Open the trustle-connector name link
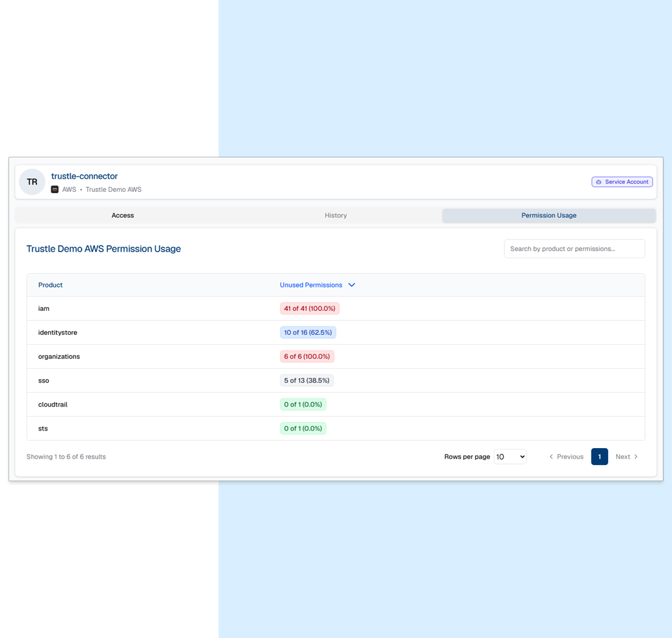Image resolution: width=672 pixels, height=638 pixels. point(85,176)
